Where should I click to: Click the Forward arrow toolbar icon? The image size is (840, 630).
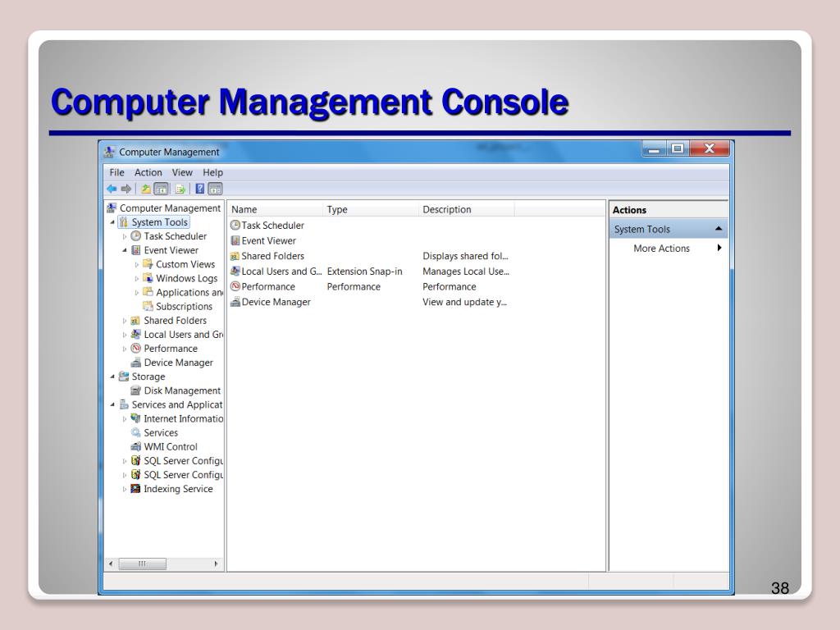(126, 189)
